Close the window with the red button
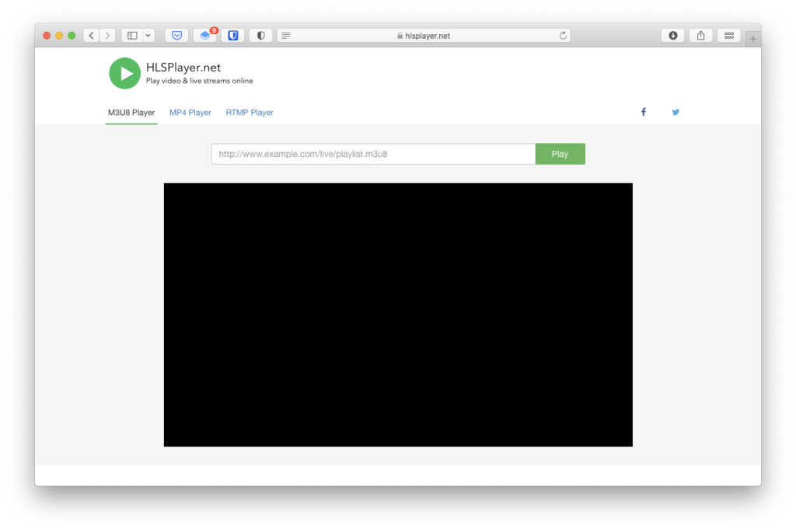This screenshot has height=532, width=796. (x=47, y=36)
